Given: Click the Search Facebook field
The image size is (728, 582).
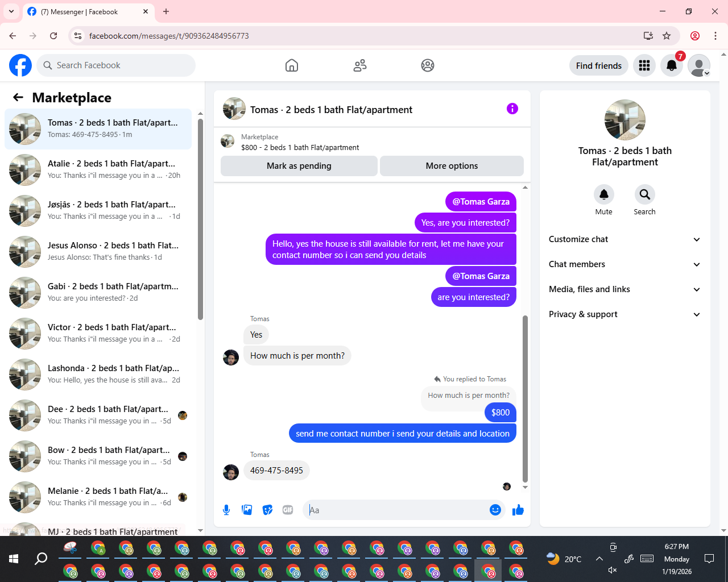Looking at the screenshot, I should coord(116,65).
